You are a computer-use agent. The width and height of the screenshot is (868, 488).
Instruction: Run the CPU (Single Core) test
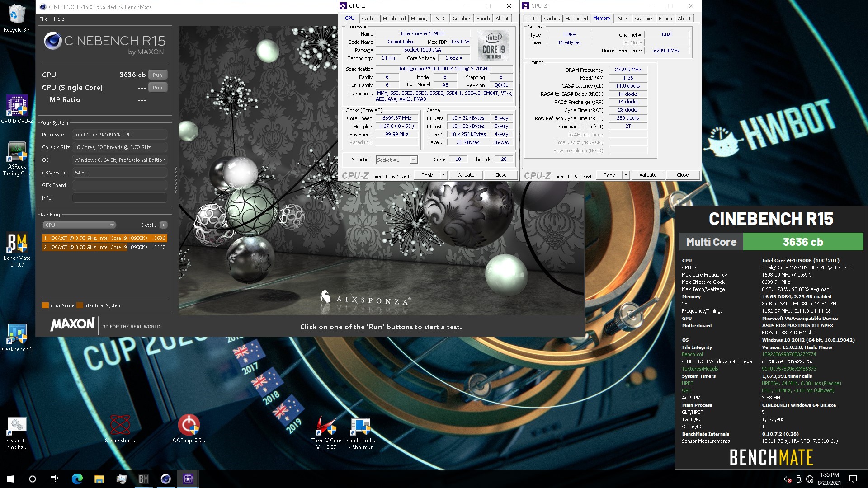[157, 88]
